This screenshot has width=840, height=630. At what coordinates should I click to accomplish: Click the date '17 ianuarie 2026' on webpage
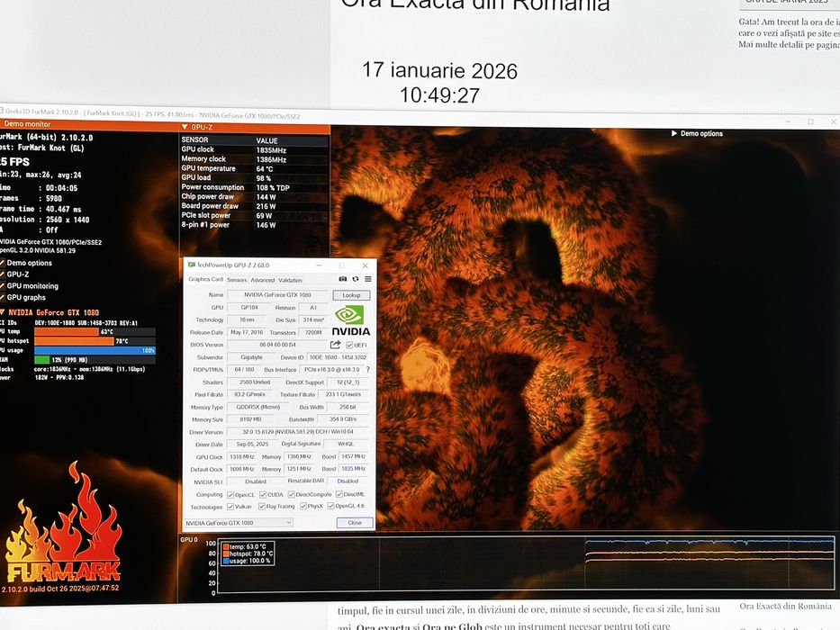(x=440, y=71)
